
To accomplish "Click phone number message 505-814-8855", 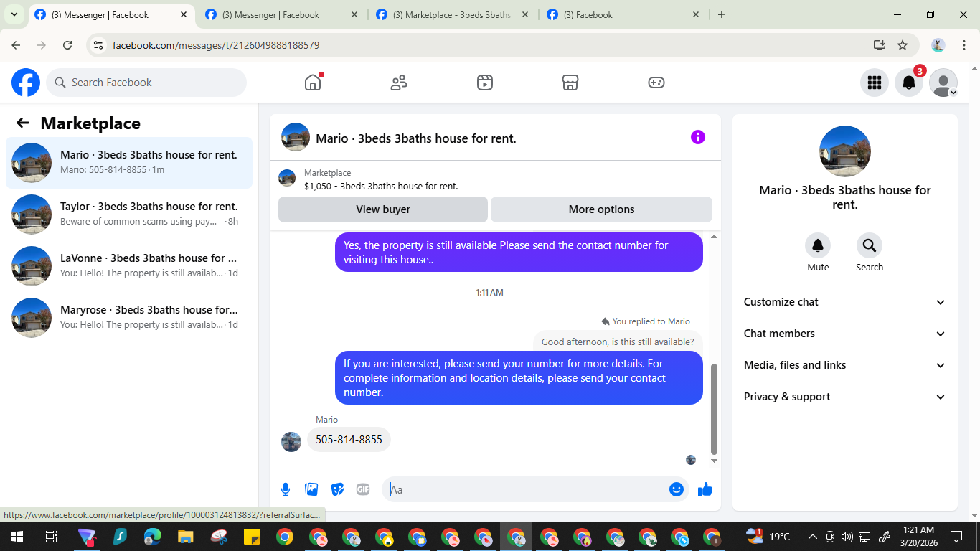I will point(349,439).
